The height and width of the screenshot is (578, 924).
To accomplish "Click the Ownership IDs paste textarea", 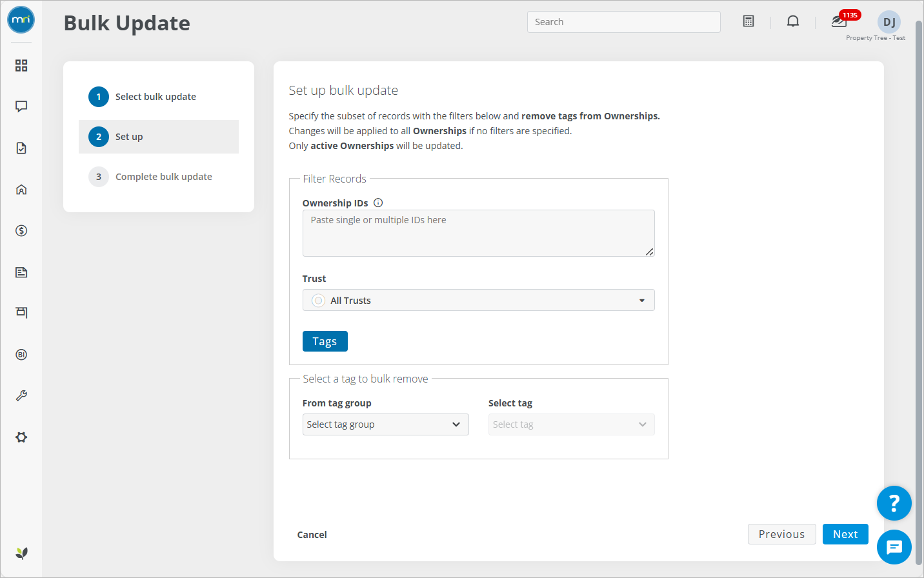I will coord(479,233).
